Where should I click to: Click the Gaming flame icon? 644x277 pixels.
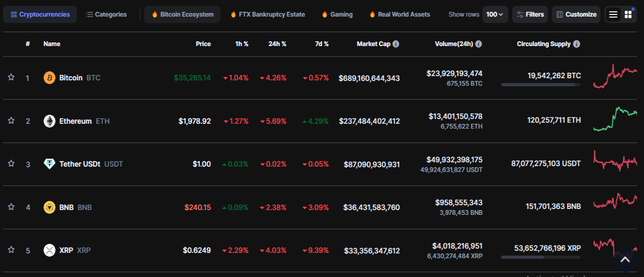point(324,14)
